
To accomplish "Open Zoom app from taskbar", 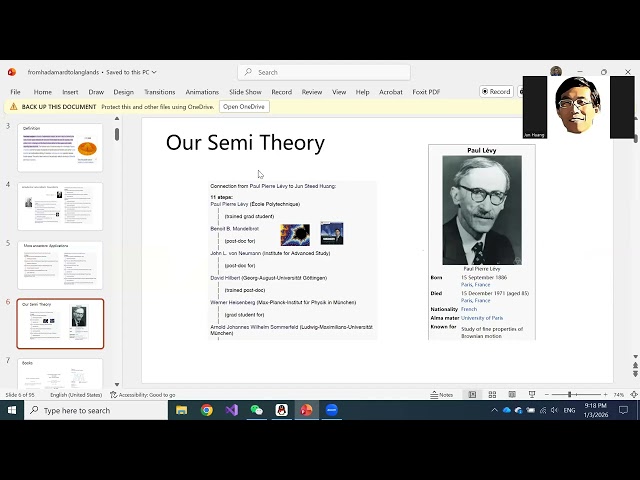I will pos(331,410).
